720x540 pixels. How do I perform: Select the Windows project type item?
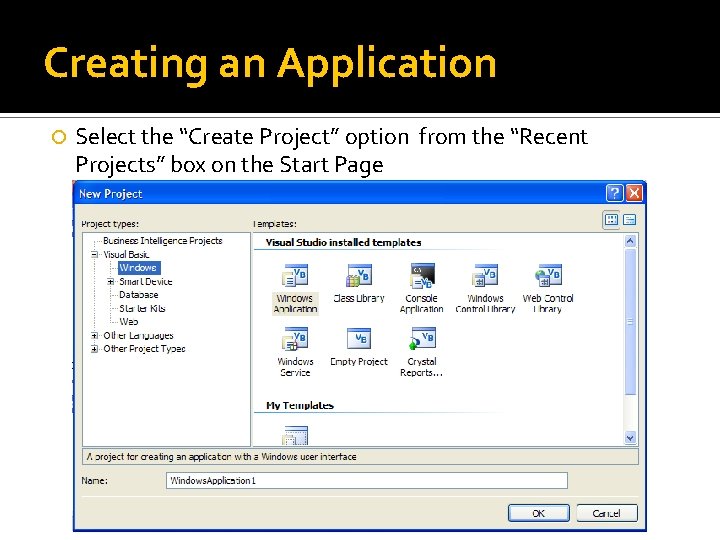138,268
